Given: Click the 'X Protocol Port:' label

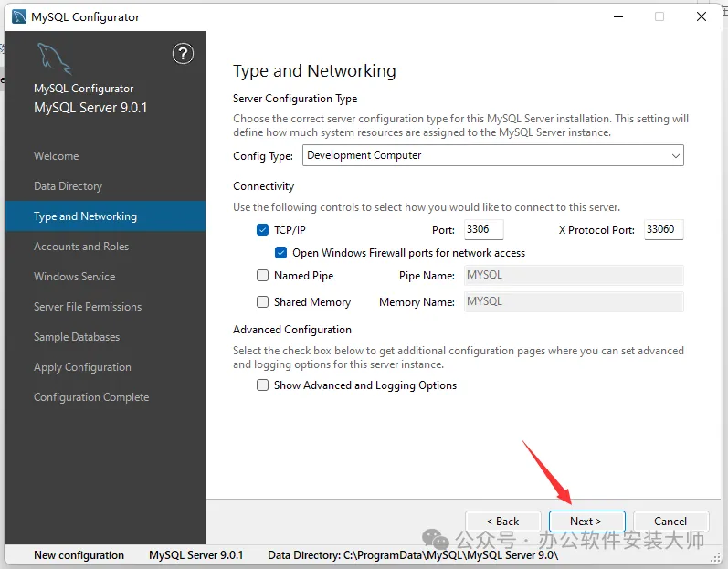Looking at the screenshot, I should pos(596,230).
